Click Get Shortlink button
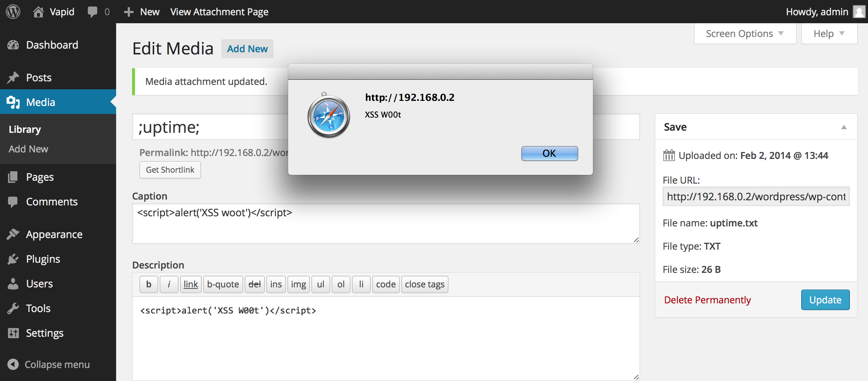The width and height of the screenshot is (868, 381). [170, 170]
